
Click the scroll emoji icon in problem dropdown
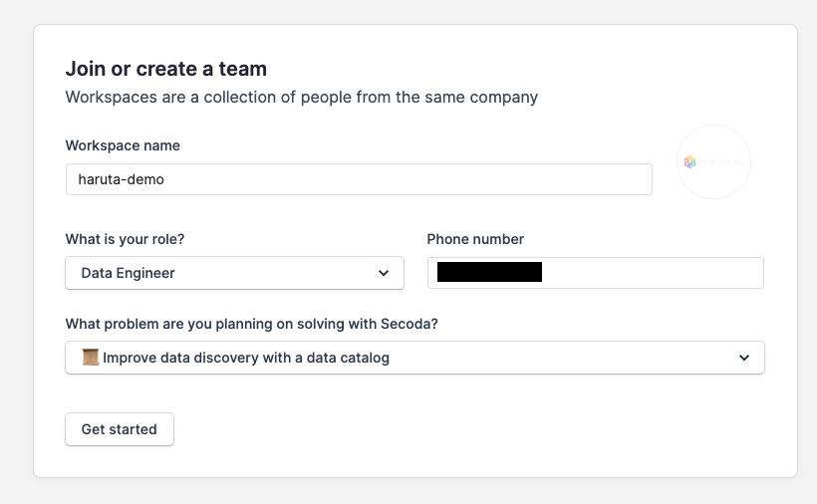pyautogui.click(x=91, y=358)
